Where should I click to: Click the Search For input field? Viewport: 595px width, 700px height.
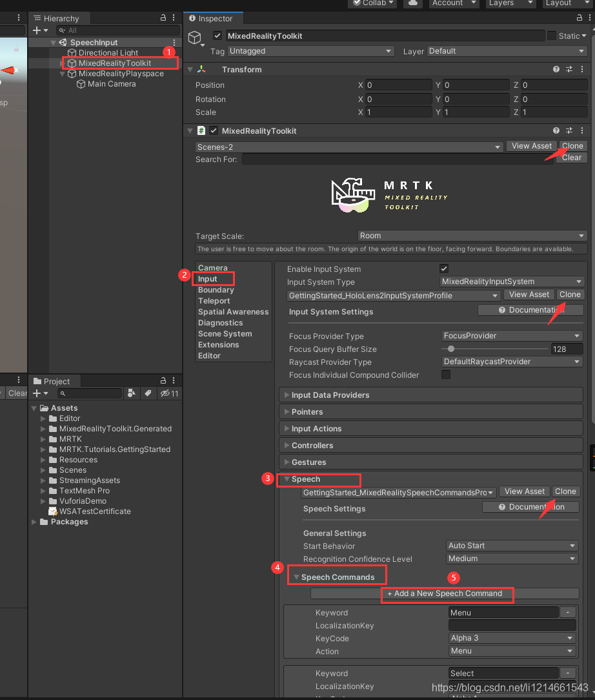(398, 160)
